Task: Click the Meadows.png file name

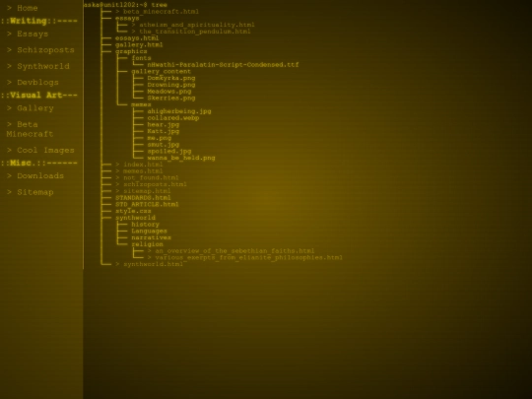Action: (169, 92)
